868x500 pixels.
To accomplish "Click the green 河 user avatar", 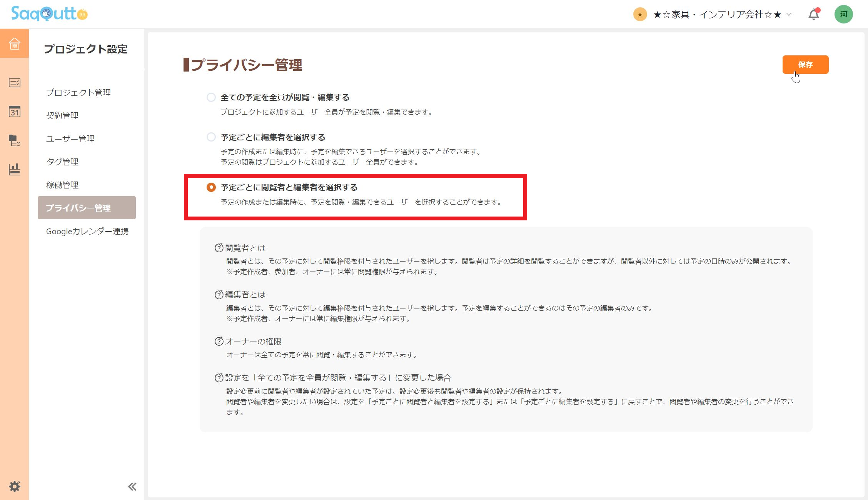I will point(843,14).
